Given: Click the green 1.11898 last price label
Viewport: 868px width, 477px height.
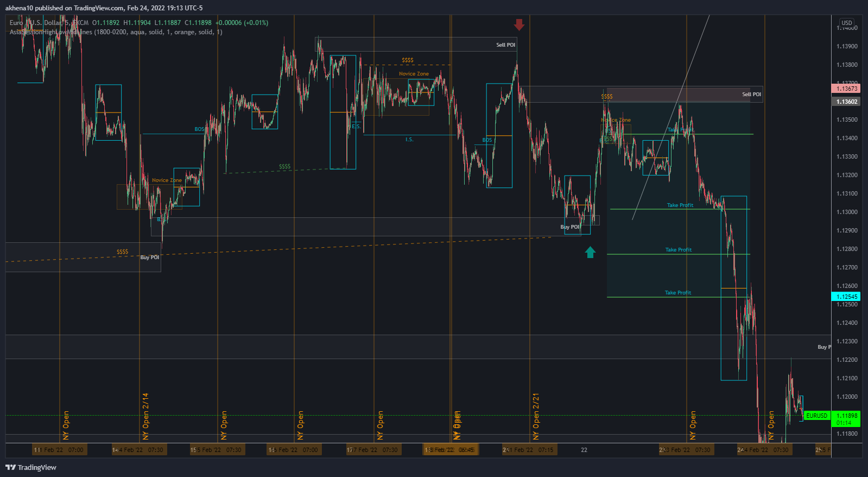Looking at the screenshot, I should click(x=846, y=416).
